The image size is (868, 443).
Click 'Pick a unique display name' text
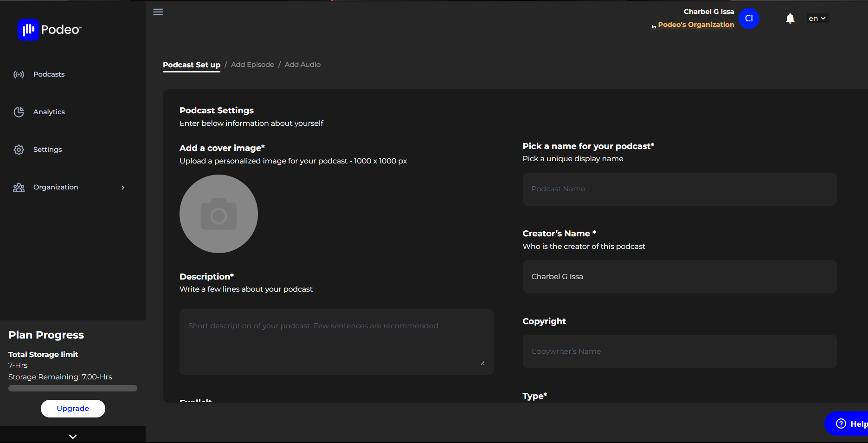tap(573, 159)
